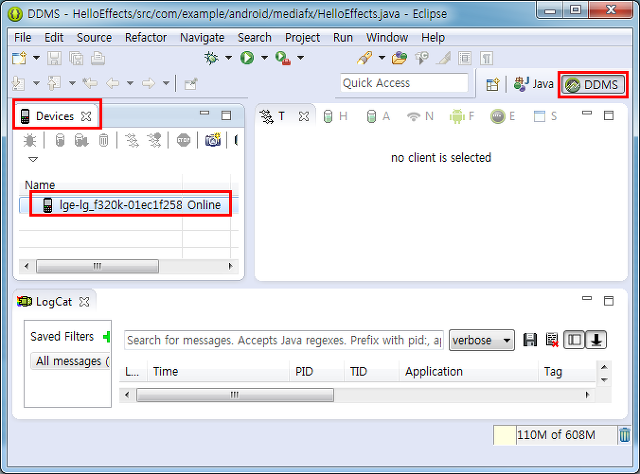
Task: Select the Devices view tab
Action: pyautogui.click(x=56, y=116)
